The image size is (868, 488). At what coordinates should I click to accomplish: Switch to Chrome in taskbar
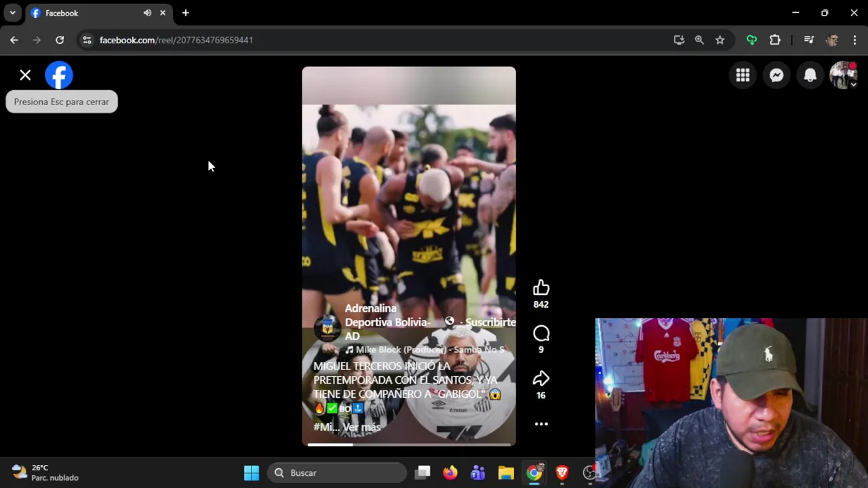pos(534,473)
